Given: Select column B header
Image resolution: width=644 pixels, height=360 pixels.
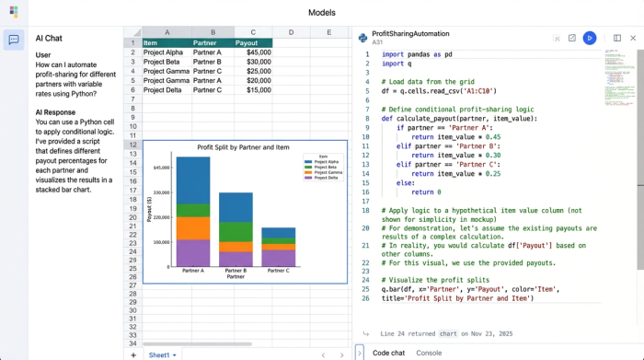Looking at the screenshot, I should (x=213, y=32).
